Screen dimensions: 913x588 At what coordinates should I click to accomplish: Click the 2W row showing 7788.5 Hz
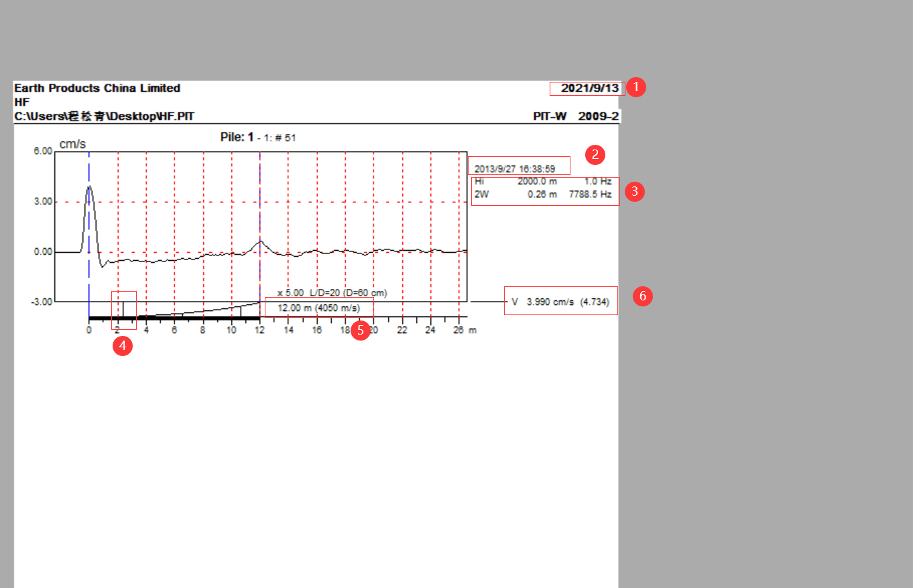click(x=543, y=194)
